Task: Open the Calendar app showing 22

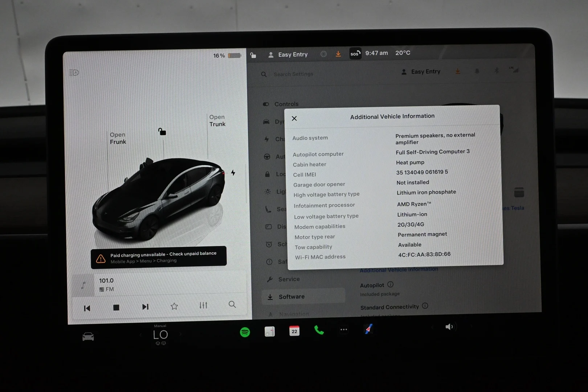Action: [x=294, y=331]
